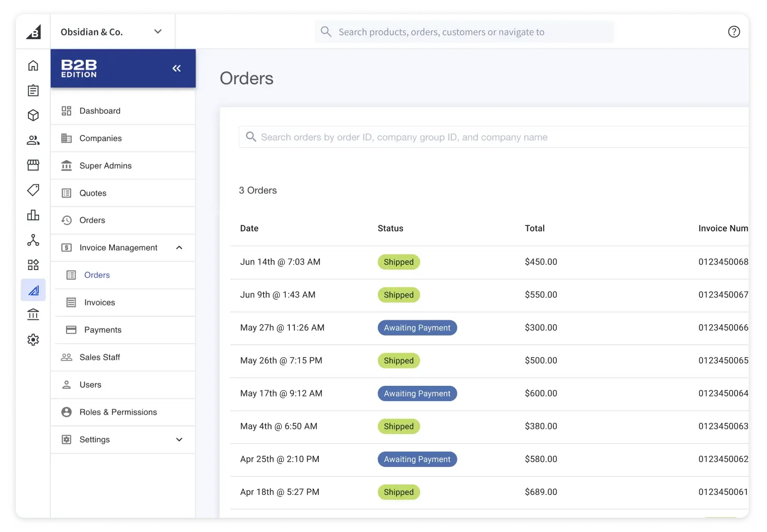The height and width of the screenshot is (532, 767).
Task: Open the Quotes section
Action: point(92,193)
